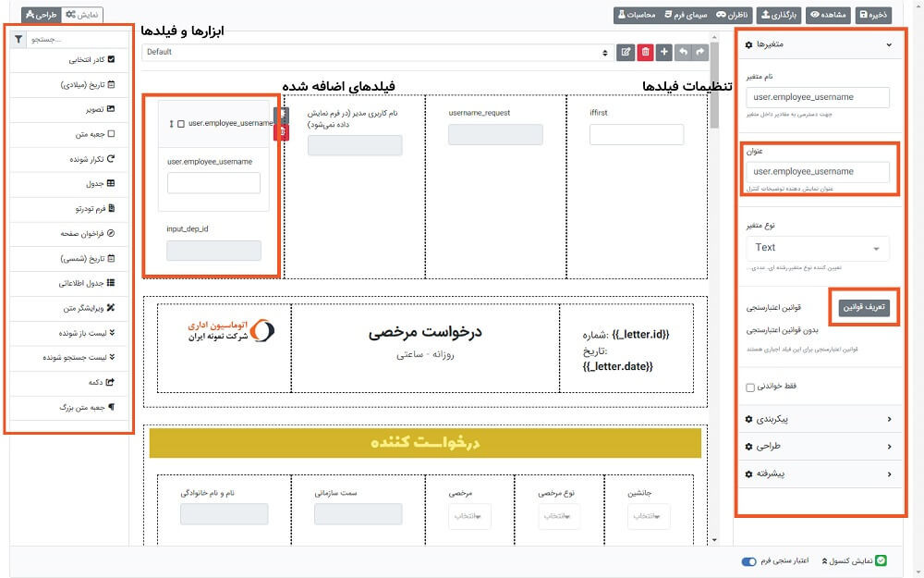Click the undo arrow icon

[x=683, y=52]
